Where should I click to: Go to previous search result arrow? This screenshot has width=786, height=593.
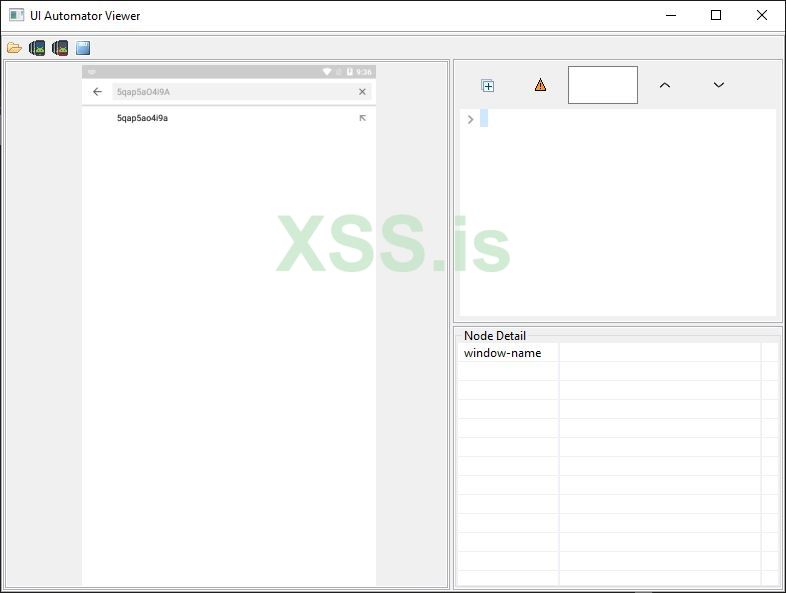pos(665,85)
